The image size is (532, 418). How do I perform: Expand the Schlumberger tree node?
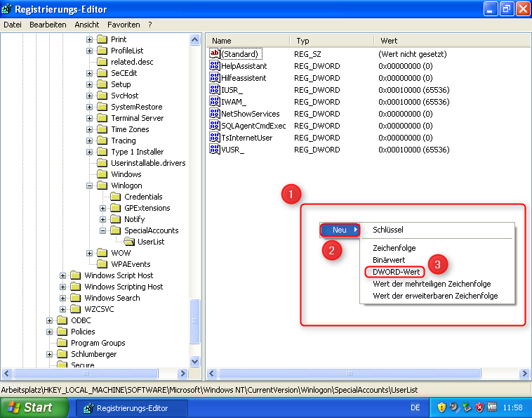click(50, 354)
